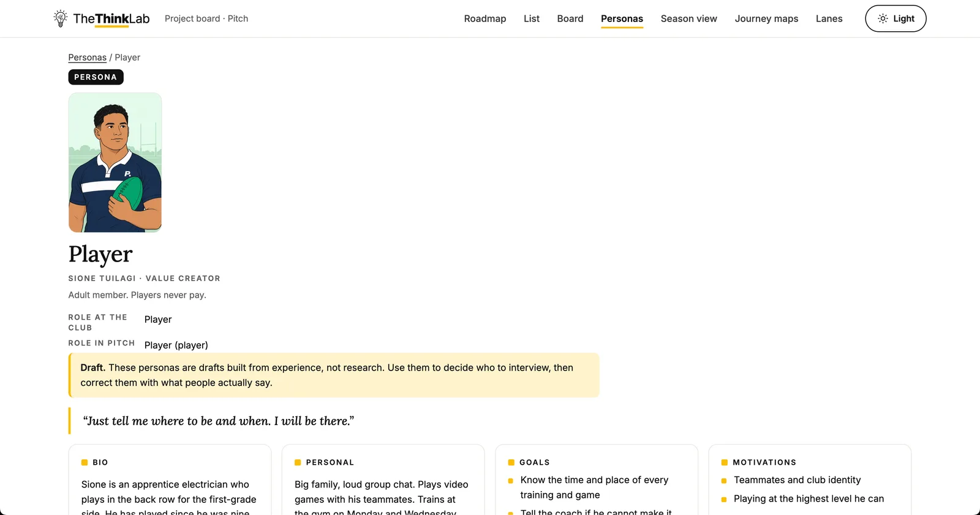Click the GOALS card heading

[535, 462]
